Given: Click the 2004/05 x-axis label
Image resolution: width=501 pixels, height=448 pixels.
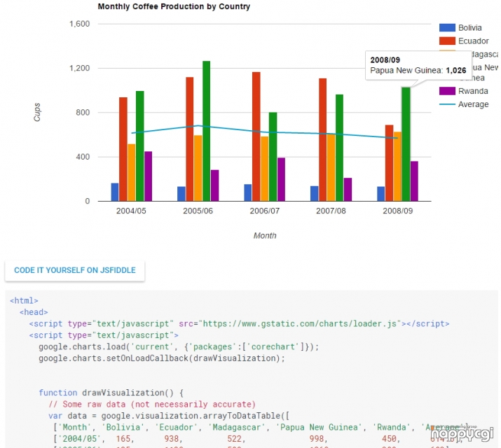Looking at the screenshot, I should pos(131,211).
